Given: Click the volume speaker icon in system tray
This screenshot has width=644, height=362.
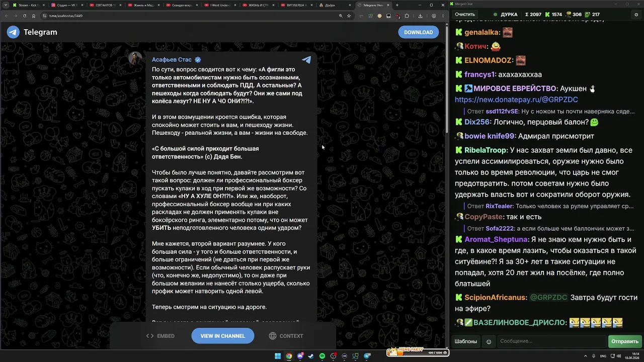Looking at the screenshot, I should (x=618, y=356).
